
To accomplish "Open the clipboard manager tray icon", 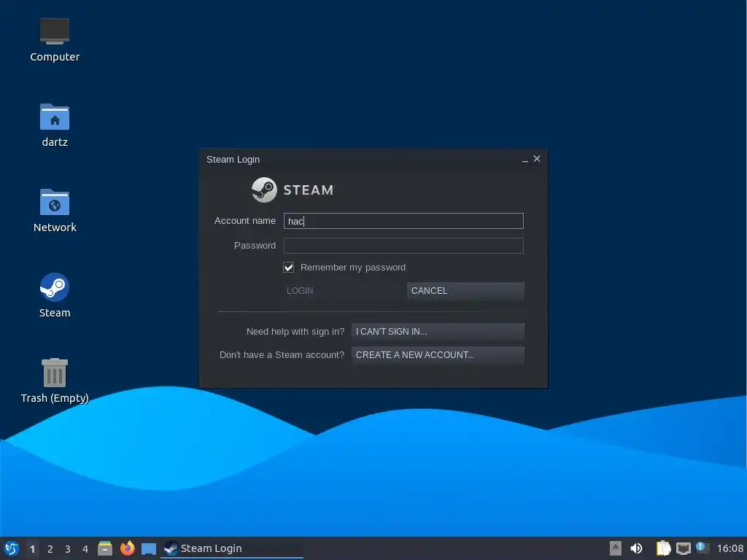I will (x=663, y=548).
